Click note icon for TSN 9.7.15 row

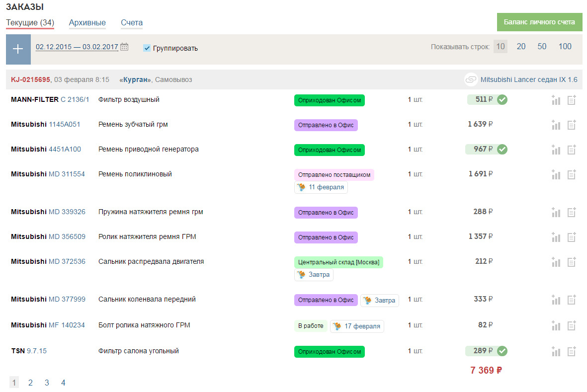coord(572,352)
